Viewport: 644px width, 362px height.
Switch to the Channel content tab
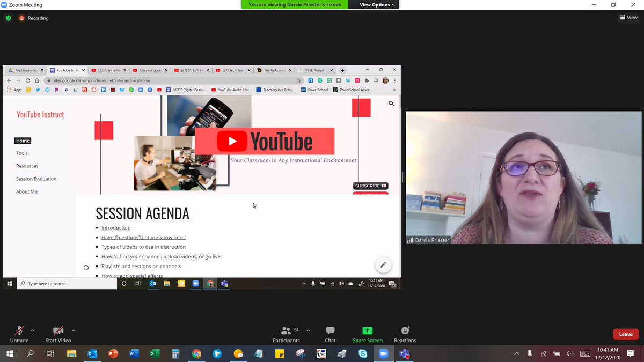coord(150,70)
